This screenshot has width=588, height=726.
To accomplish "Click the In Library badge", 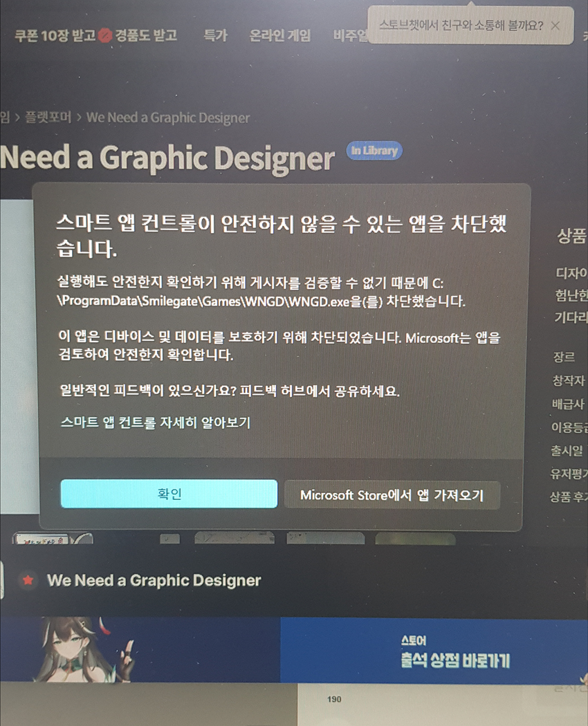I will [x=374, y=151].
